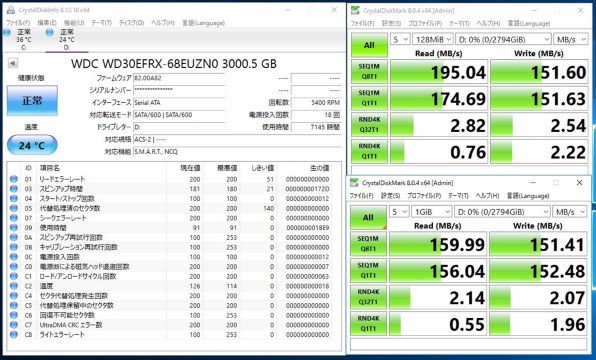596x360 pixels.
Task: Run SEQ1M Q1T1 test in lower CrystalDiskMark
Action: [368, 270]
